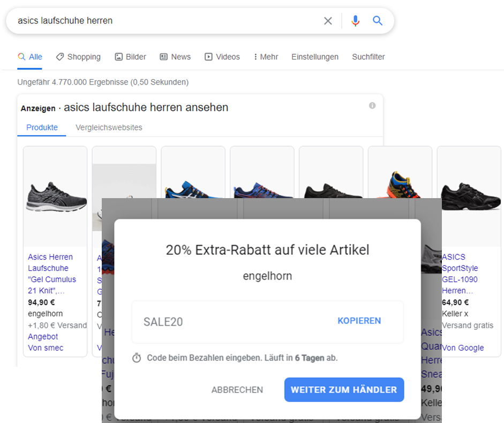The width and height of the screenshot is (504, 423).
Task: Select the Produkte tab
Action: tap(41, 127)
